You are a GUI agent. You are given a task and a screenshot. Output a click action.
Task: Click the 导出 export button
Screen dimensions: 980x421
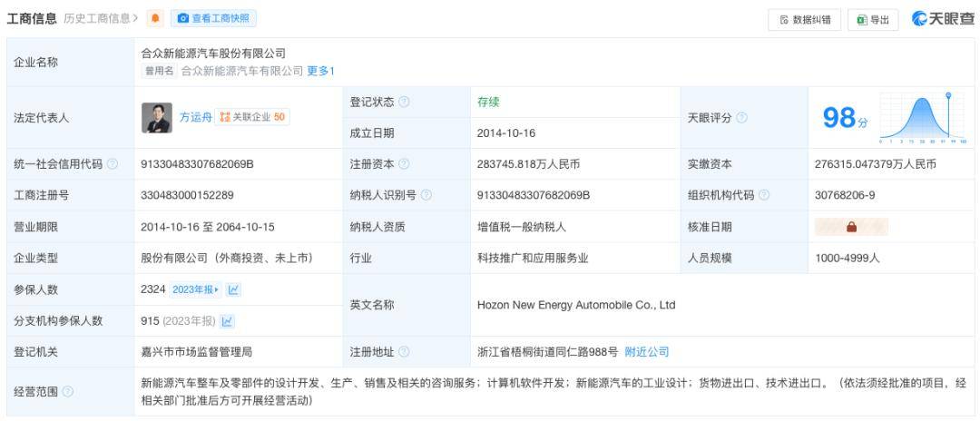coord(873,20)
